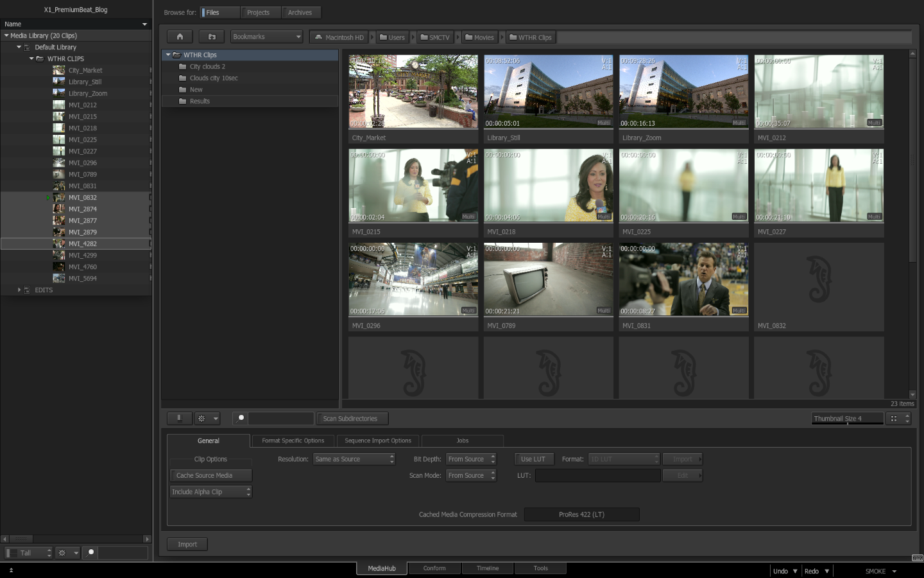Click the Thumbnail Size slider
The width and height of the screenshot is (924, 578).
(847, 419)
